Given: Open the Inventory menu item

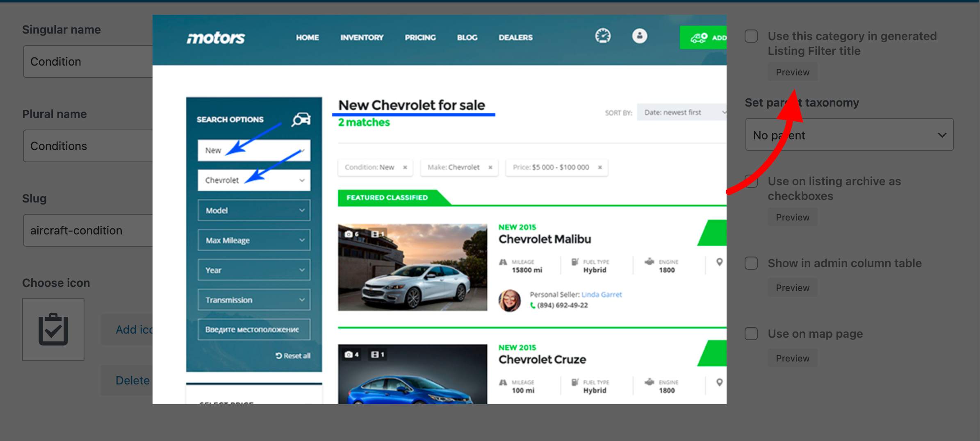Looking at the screenshot, I should click(x=362, y=38).
